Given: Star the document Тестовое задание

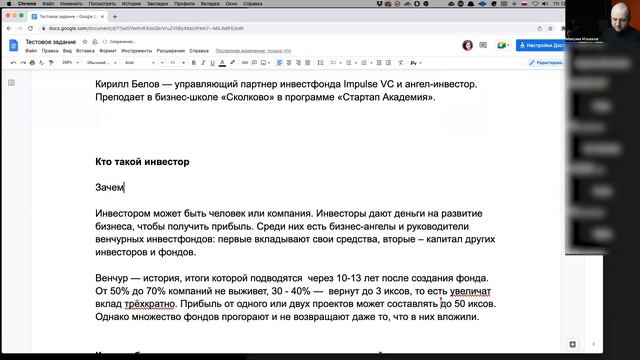Looking at the screenshot, I should 85,42.
